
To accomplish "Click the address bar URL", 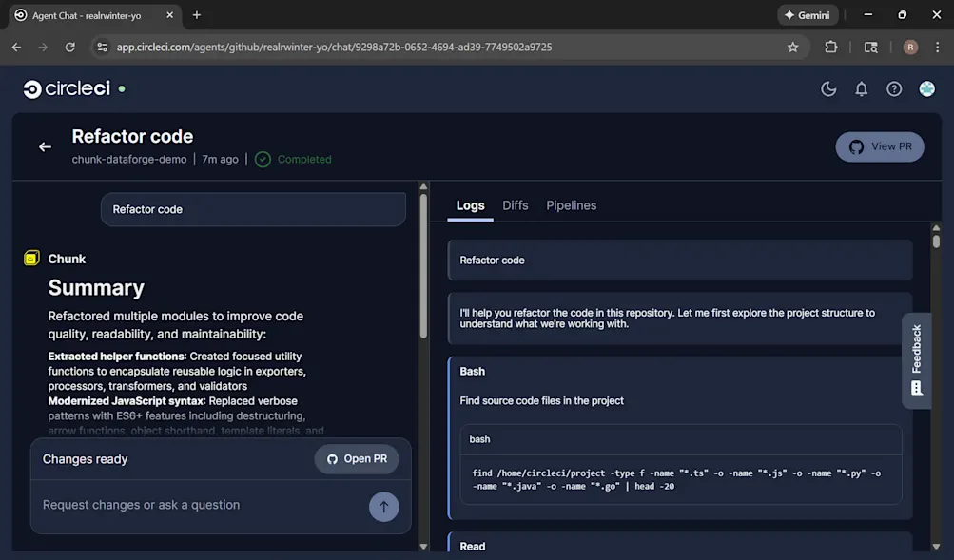I will [334, 47].
